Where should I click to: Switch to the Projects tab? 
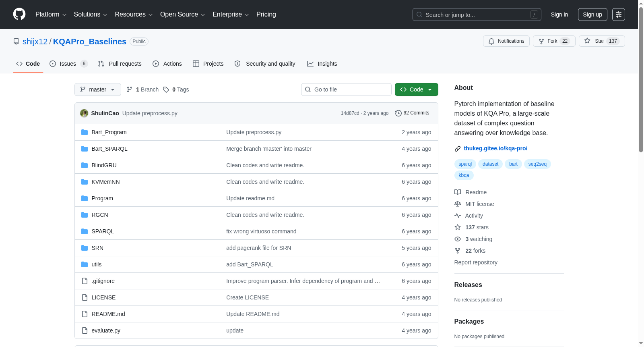(208, 64)
